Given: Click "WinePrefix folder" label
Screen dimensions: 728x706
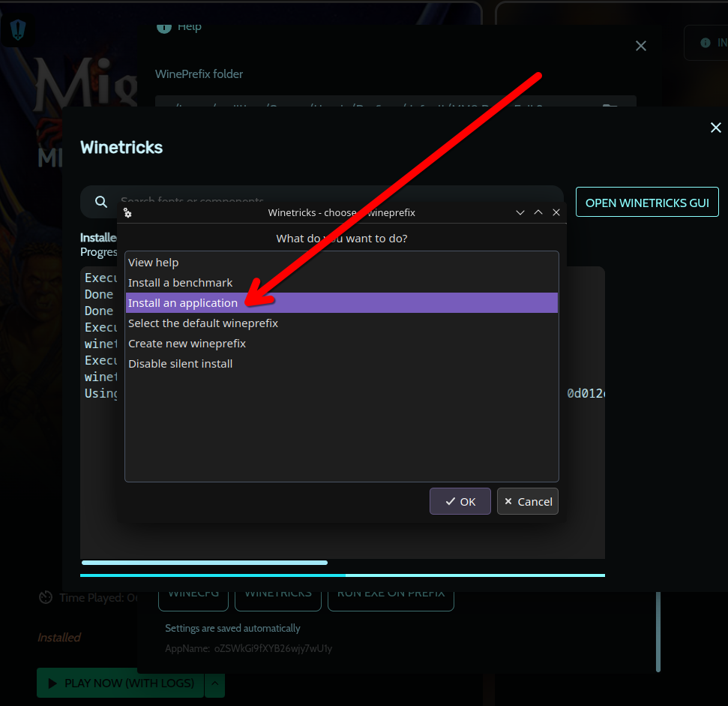Looking at the screenshot, I should tap(199, 74).
